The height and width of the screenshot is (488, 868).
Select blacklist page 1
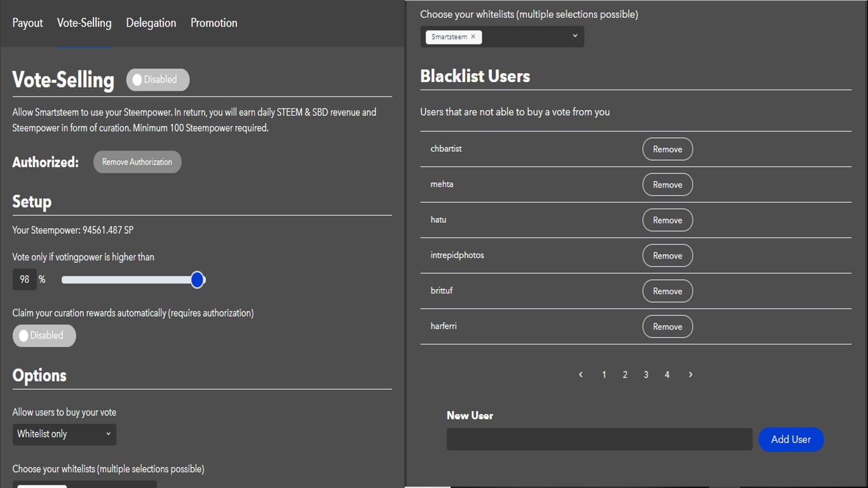tap(604, 375)
